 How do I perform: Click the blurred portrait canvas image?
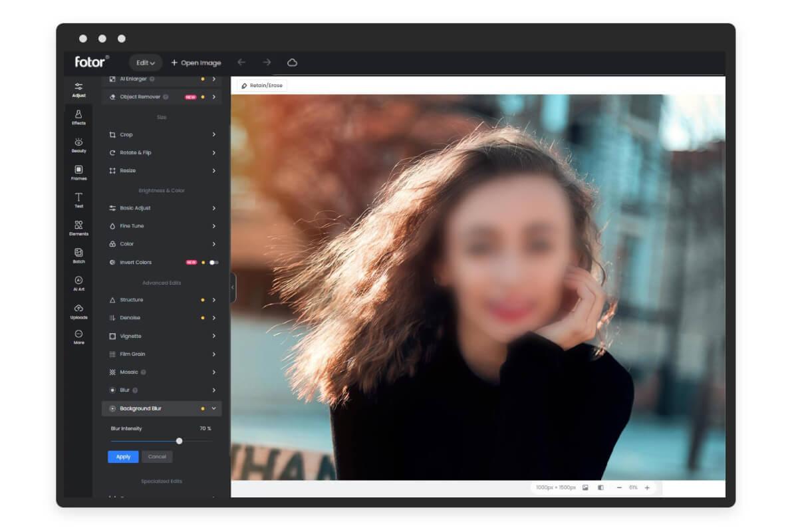(x=477, y=287)
